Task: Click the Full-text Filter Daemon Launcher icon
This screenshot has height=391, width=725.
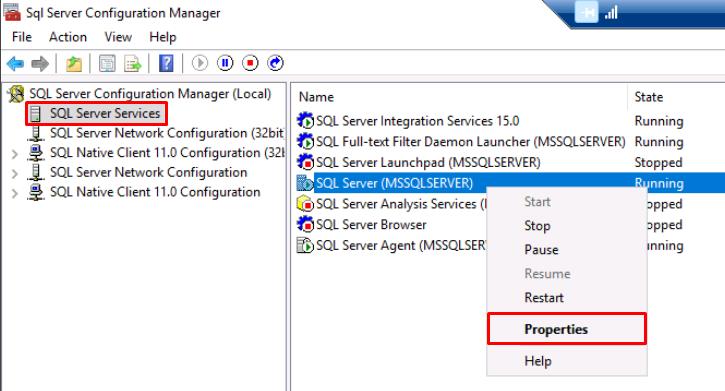Action: [x=305, y=141]
